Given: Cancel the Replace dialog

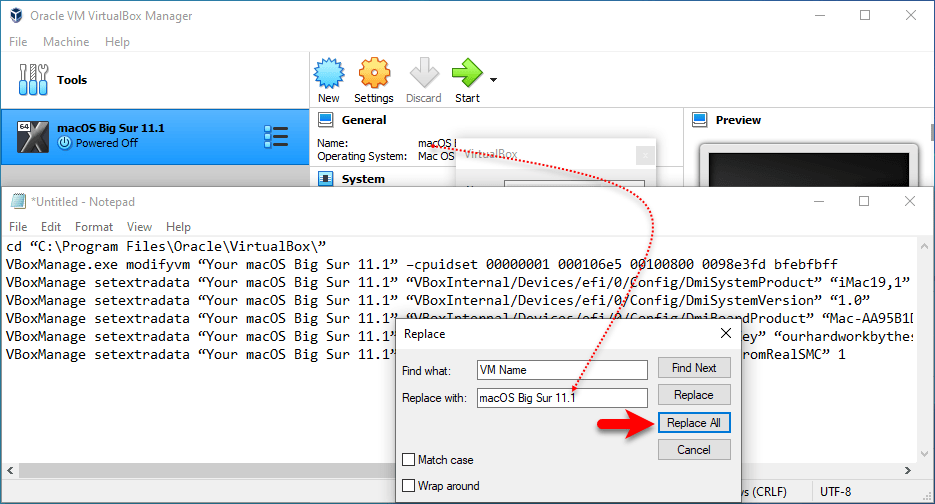Looking at the screenshot, I should tap(694, 450).
